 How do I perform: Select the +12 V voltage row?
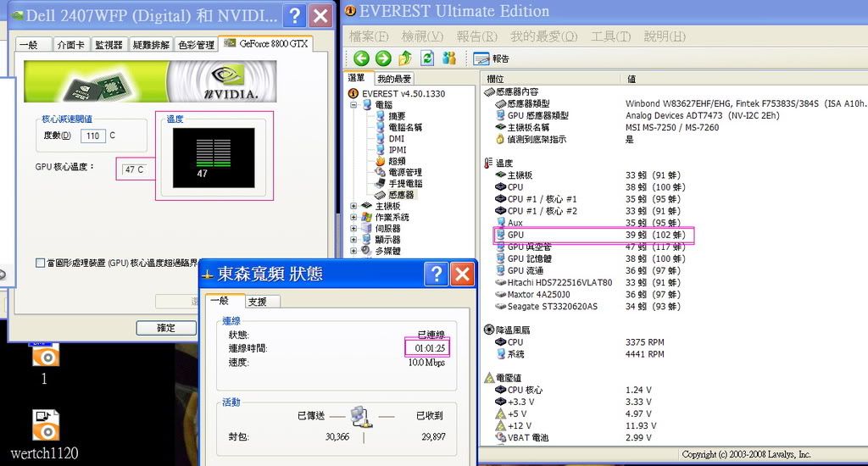click(x=576, y=425)
